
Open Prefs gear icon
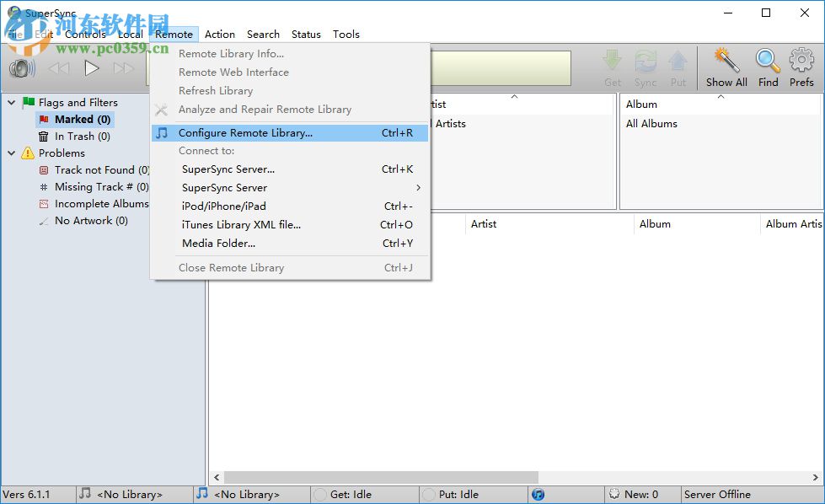(801, 60)
